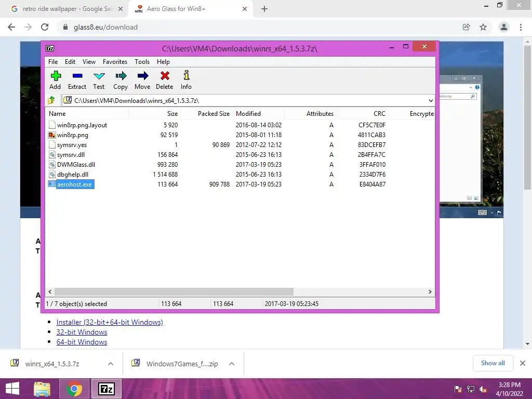Select the aerohost.exe file icon
Image resolution: width=532 pixels, height=399 pixels.
click(x=51, y=184)
